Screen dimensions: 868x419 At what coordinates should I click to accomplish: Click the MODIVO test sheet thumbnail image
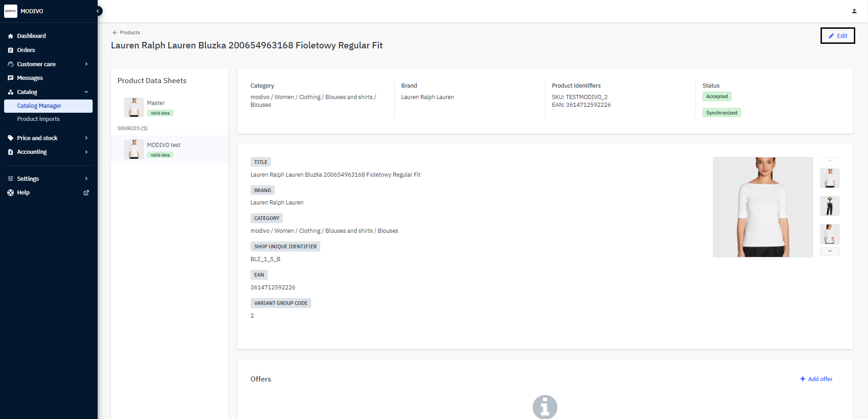(x=134, y=149)
